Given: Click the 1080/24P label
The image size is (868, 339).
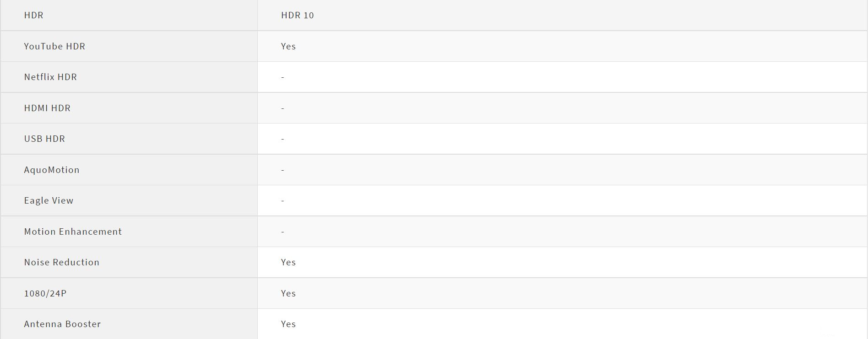Looking at the screenshot, I should click(x=45, y=293).
